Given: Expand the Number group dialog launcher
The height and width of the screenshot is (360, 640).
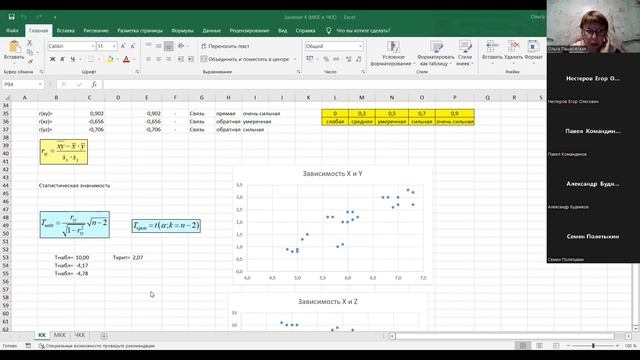Looking at the screenshot, I should tap(363, 71).
